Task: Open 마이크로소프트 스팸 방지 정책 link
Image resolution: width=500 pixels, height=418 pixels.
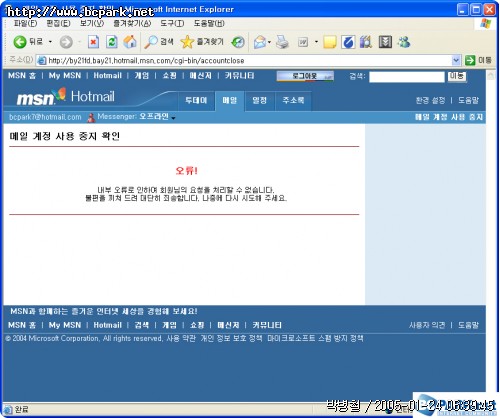Action: tap(315, 339)
